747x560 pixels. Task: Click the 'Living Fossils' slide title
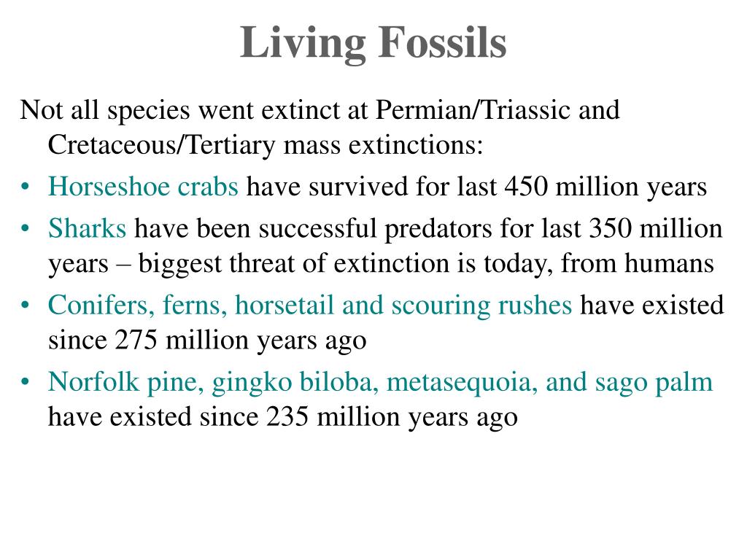pyautogui.click(x=373, y=44)
